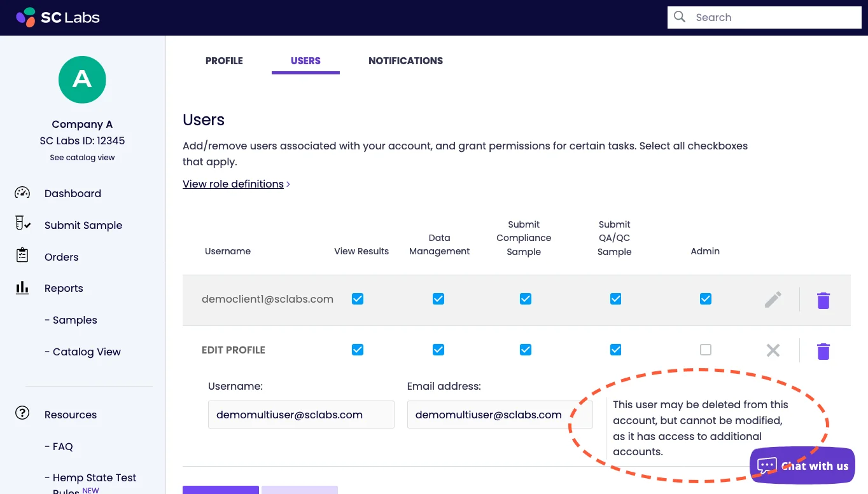Select the Submit Sample test-tube icon
This screenshot has width=868, height=494.
(22, 223)
